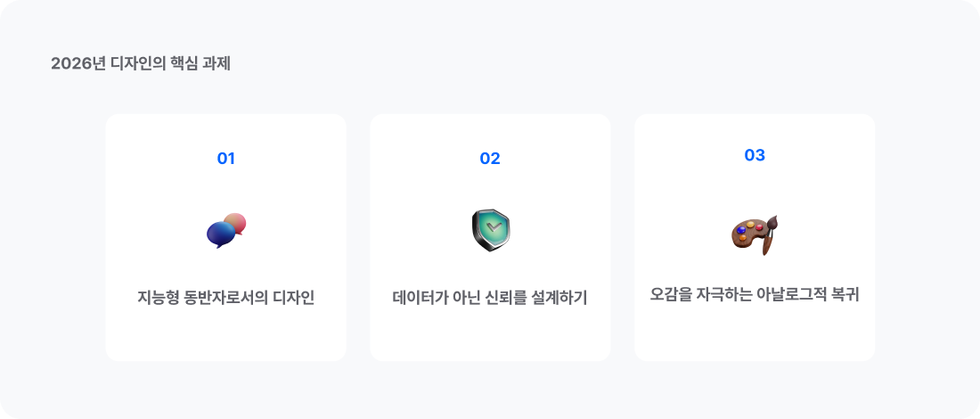
Task: Select the blue number 02 label
Action: (x=490, y=159)
